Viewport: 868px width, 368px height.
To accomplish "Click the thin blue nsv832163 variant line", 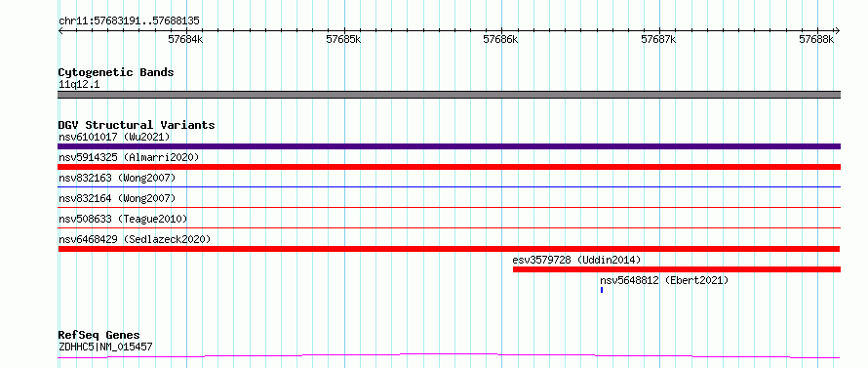I will 449,186.
